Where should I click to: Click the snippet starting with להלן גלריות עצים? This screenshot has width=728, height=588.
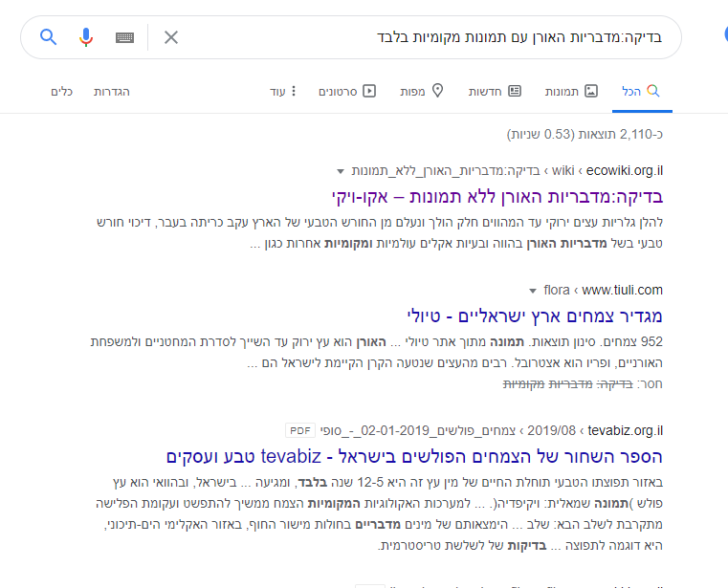(x=380, y=232)
